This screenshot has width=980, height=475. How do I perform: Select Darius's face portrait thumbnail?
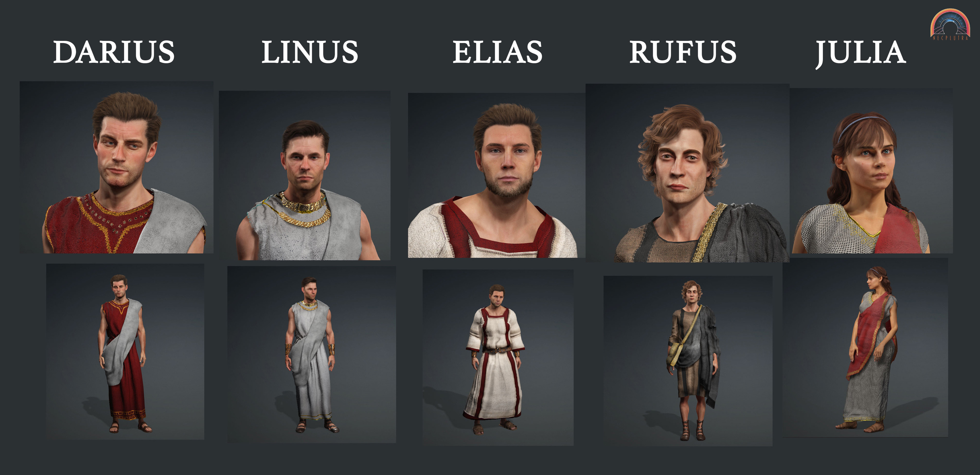tap(116, 167)
